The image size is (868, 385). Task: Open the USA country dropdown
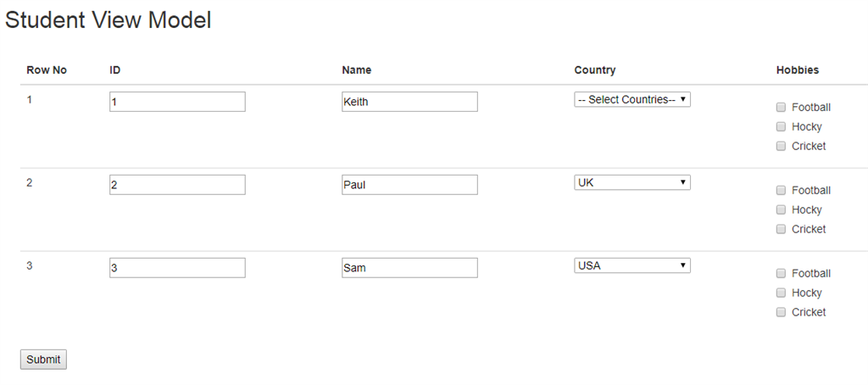pos(632,265)
